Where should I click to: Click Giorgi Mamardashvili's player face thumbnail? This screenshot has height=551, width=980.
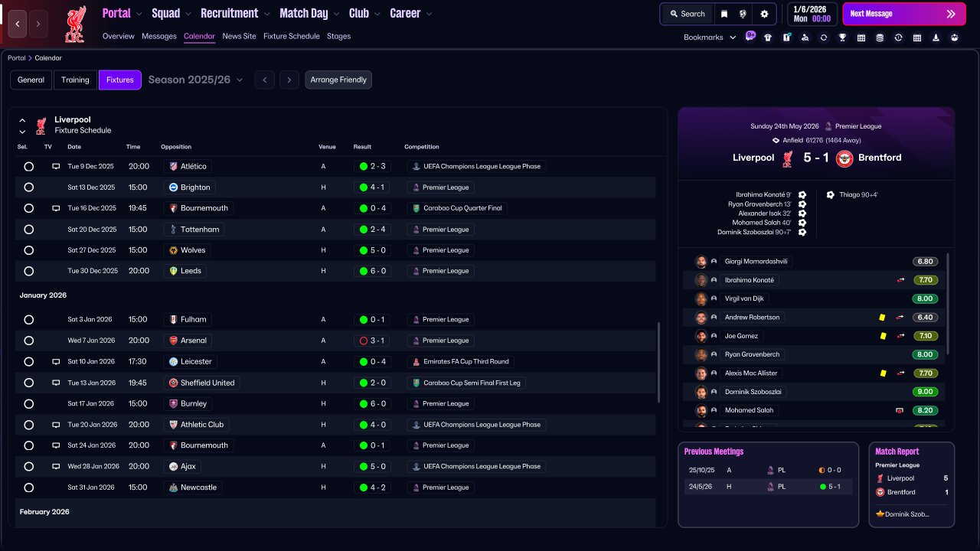tap(701, 262)
